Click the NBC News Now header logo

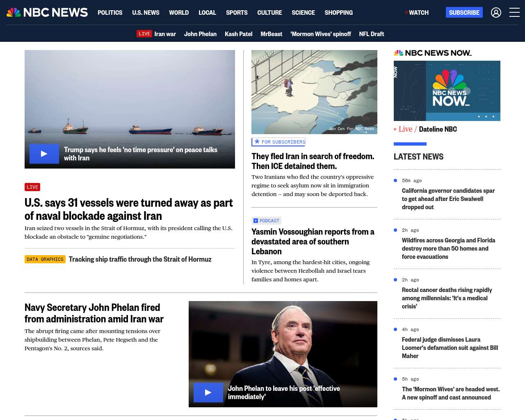[x=433, y=53]
